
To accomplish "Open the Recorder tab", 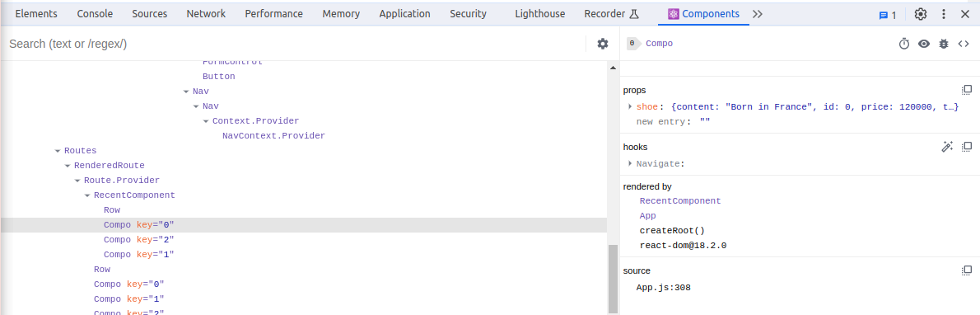I will [612, 14].
